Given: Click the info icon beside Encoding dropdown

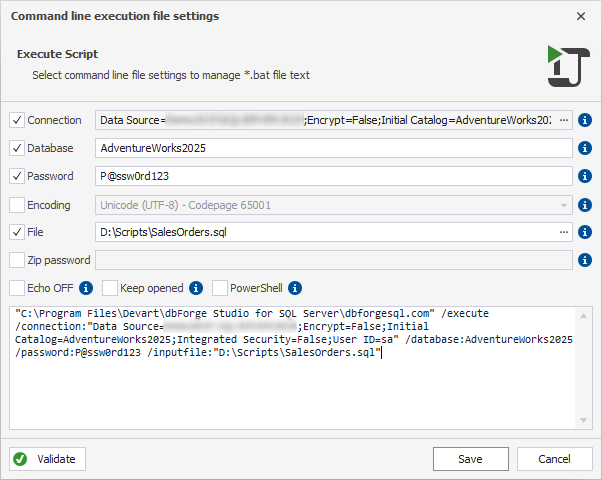Looking at the screenshot, I should tap(584, 205).
